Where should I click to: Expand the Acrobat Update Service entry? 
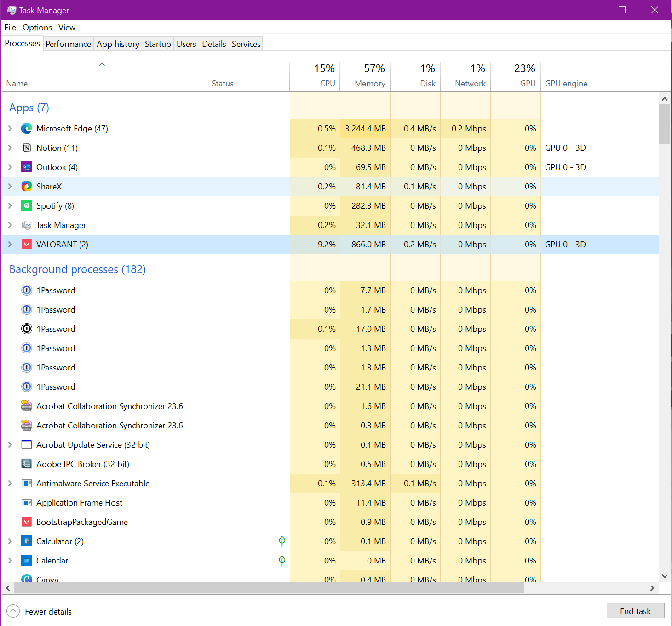[x=10, y=445]
